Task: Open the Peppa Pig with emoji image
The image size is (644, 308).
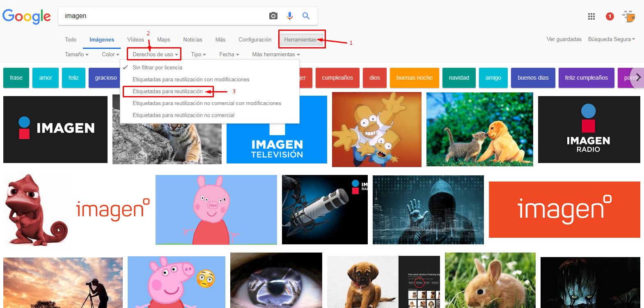Action: 176,282
